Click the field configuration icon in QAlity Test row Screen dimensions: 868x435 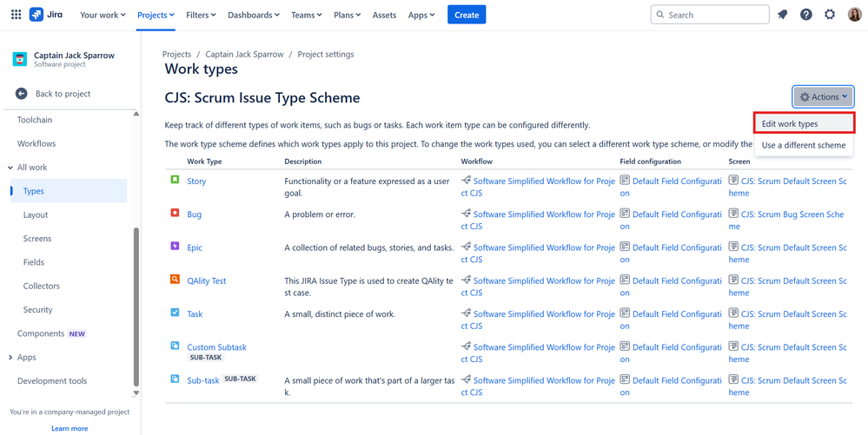[x=625, y=280]
